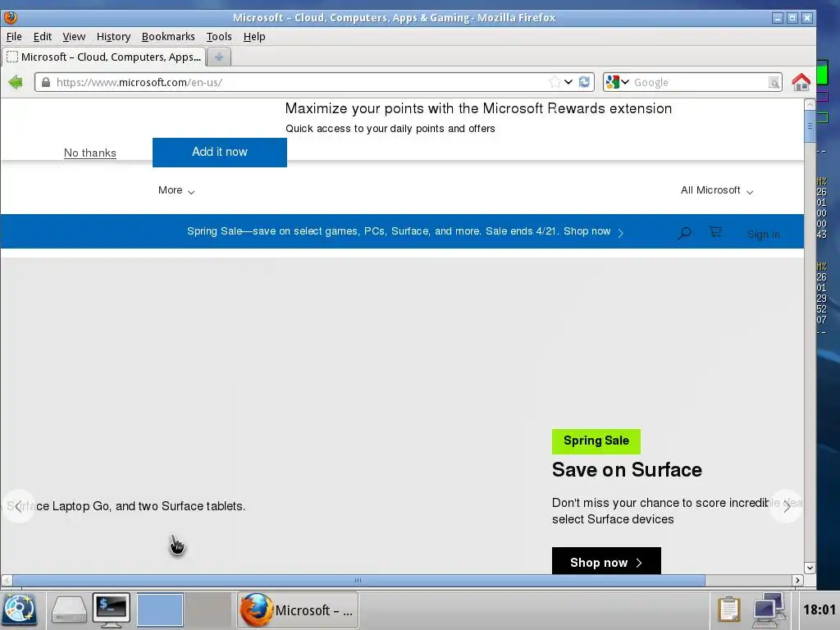Click the padlock icon in URL bar
This screenshot has width=840, height=630.
(46, 82)
